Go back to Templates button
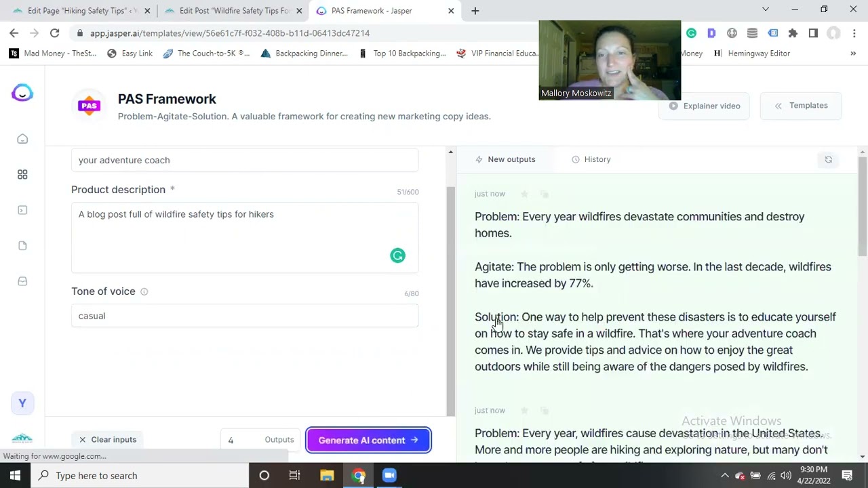Image resolution: width=868 pixels, height=488 pixels. [801, 106]
